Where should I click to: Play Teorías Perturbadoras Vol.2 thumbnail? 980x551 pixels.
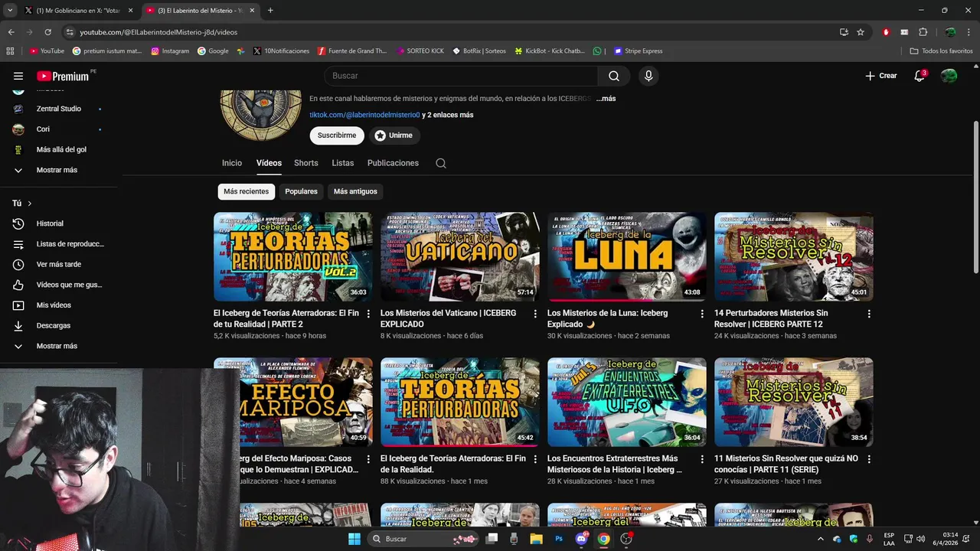(293, 256)
